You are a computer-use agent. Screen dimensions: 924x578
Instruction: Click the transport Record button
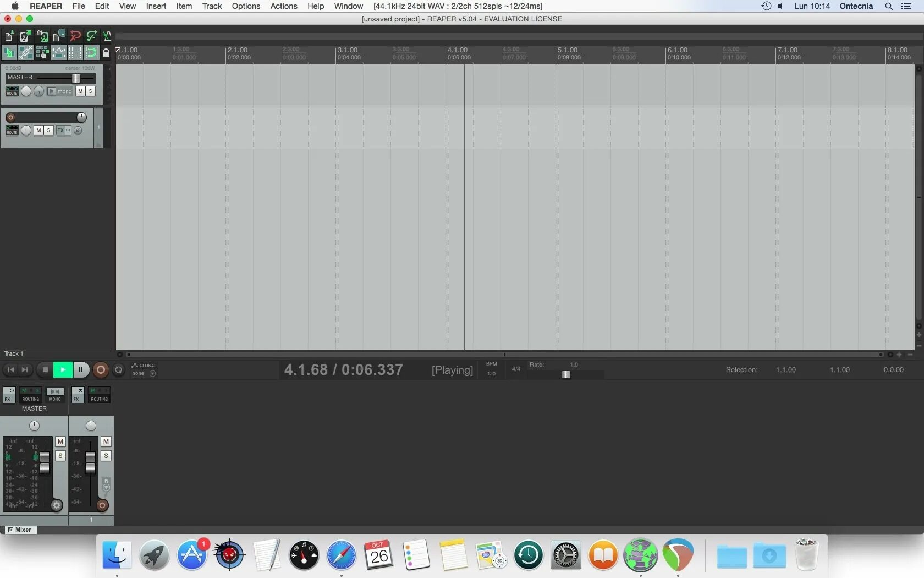click(x=101, y=370)
